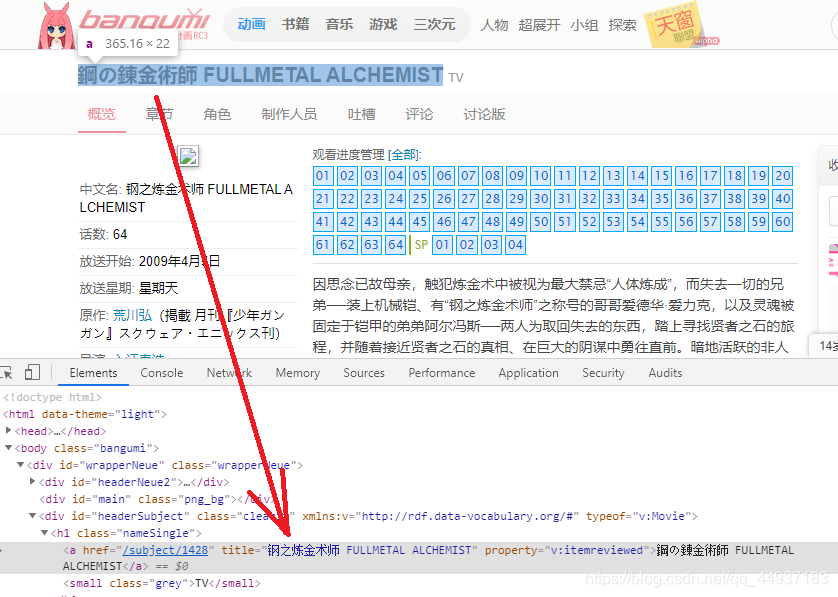
Task: Go to the 超展开 section
Action: point(539,25)
